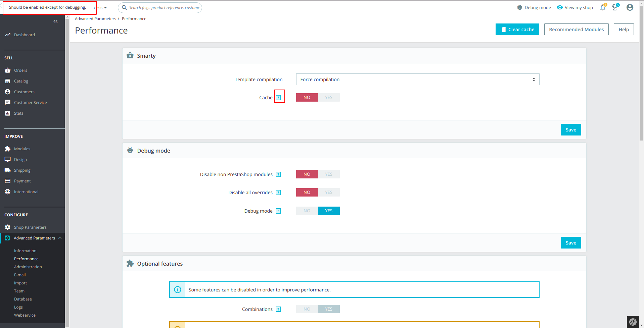The height and width of the screenshot is (328, 644).
Task: Click the Advanced Parameters breadcrumb link
Action: [x=95, y=19]
